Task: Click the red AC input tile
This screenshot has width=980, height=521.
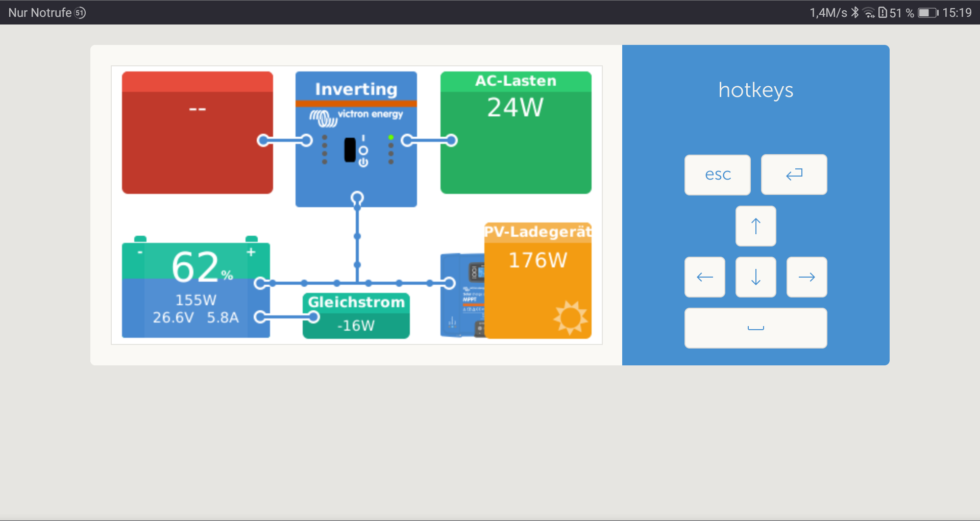Action: (197, 133)
